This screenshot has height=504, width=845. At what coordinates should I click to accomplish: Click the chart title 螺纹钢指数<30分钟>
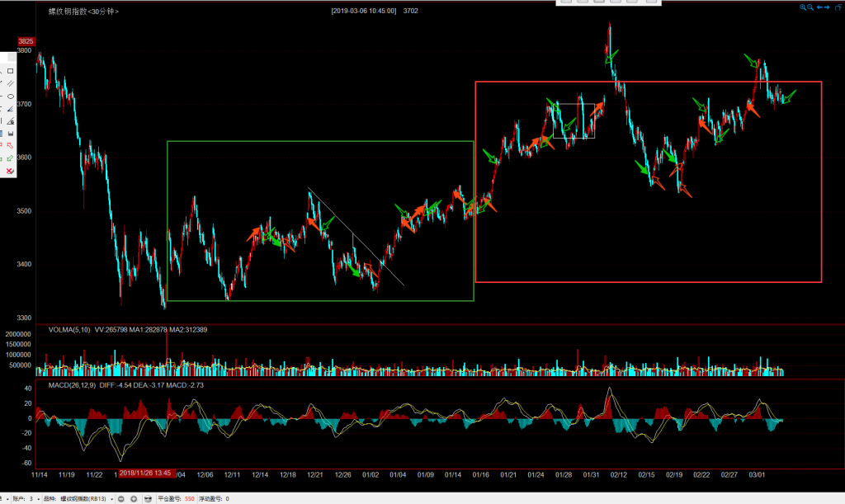coord(83,12)
